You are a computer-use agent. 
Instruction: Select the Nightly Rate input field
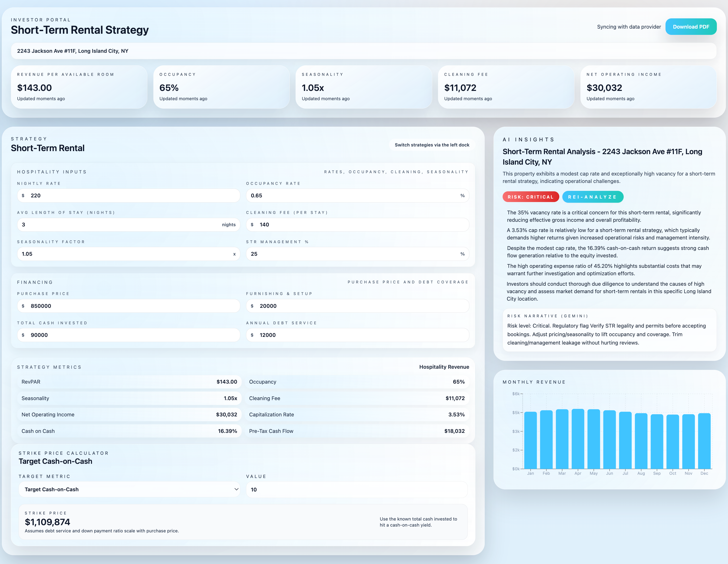[129, 196]
